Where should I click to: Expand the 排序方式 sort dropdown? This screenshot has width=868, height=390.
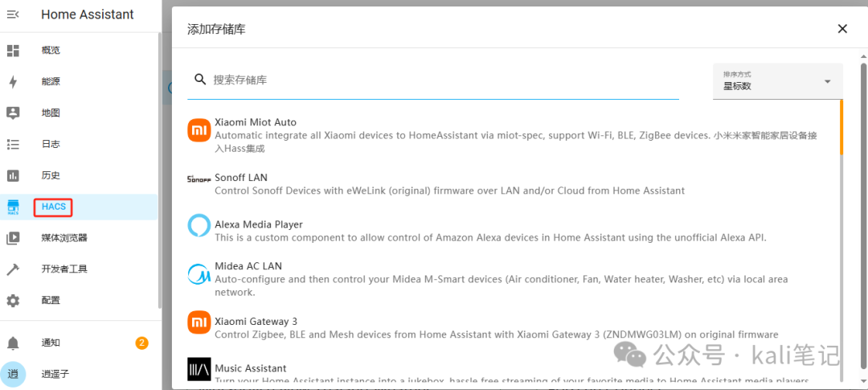tap(778, 81)
